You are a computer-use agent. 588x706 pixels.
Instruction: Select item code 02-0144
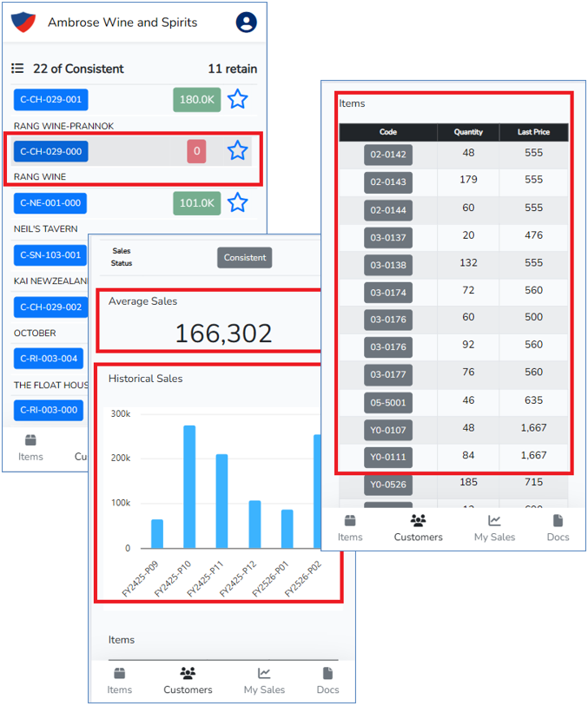[388, 210]
